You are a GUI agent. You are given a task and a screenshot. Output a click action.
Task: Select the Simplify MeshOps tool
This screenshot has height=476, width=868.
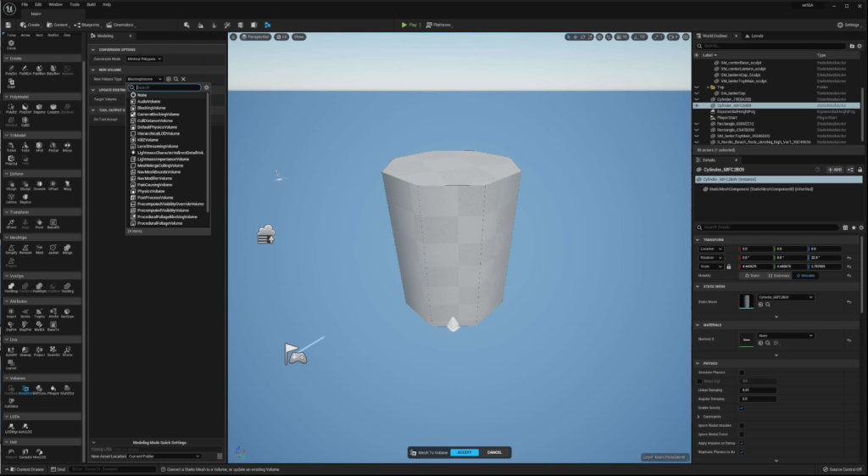pos(11,249)
